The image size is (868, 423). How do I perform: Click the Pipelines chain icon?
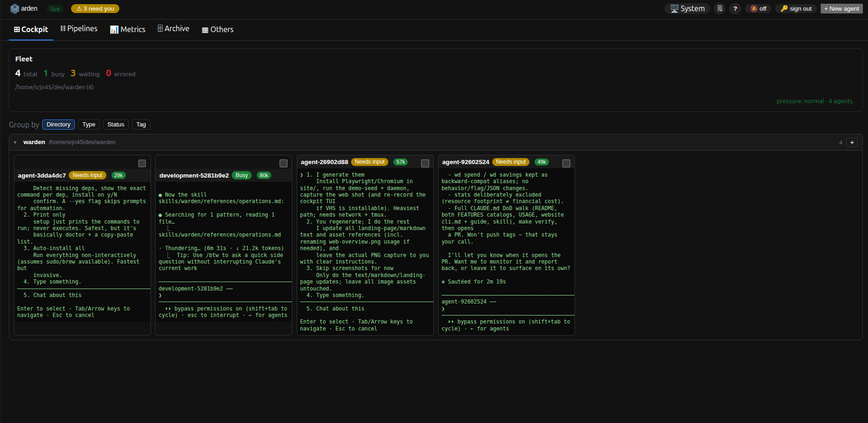coord(63,29)
